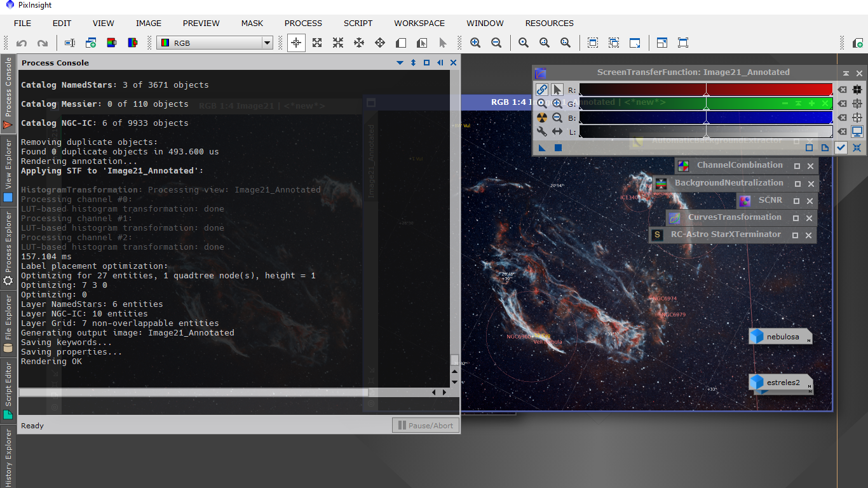
Task: Click the Zoom In magnifier in toolbar
Action: (475, 43)
